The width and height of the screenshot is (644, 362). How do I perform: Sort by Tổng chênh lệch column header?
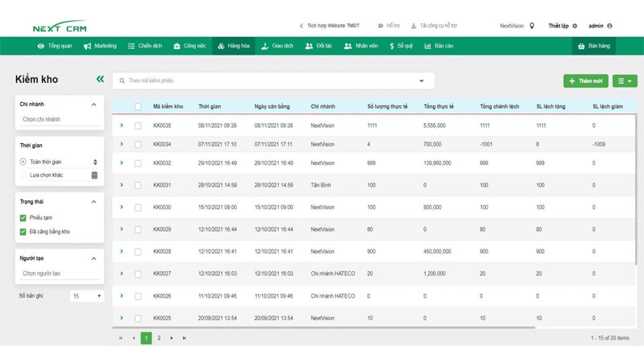pyautogui.click(x=499, y=106)
